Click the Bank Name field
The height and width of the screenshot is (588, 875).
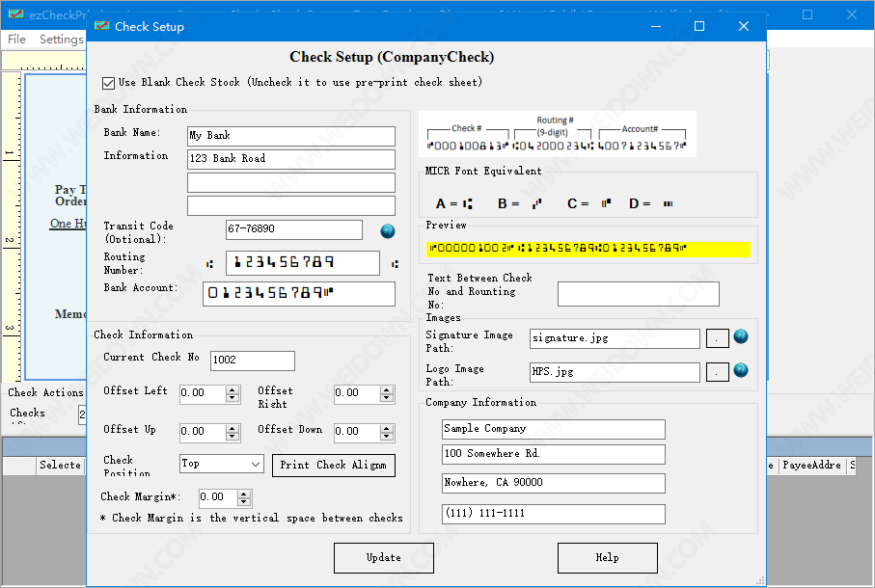click(x=291, y=136)
